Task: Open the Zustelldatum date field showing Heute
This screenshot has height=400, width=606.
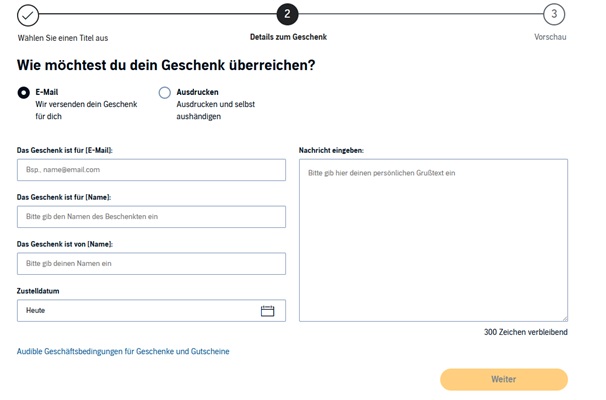Action: 152,310
